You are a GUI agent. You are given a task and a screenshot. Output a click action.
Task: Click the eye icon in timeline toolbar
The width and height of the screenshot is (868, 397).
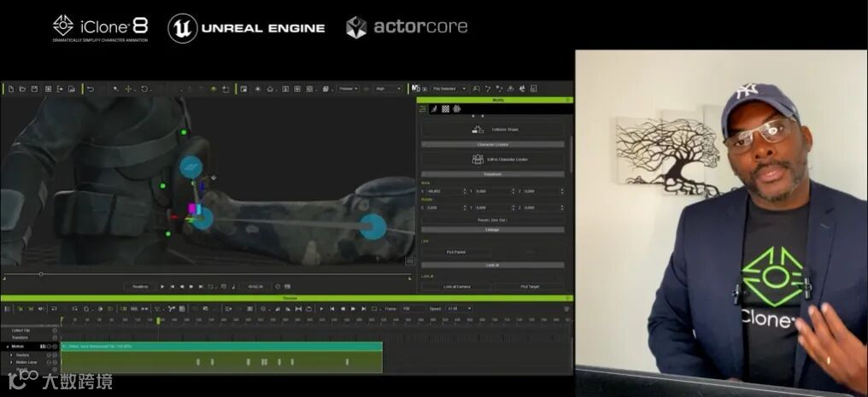click(40, 308)
